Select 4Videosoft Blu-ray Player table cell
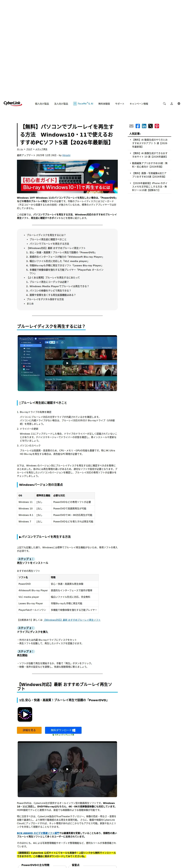This screenshot has width=186, height=868. click(33, 590)
